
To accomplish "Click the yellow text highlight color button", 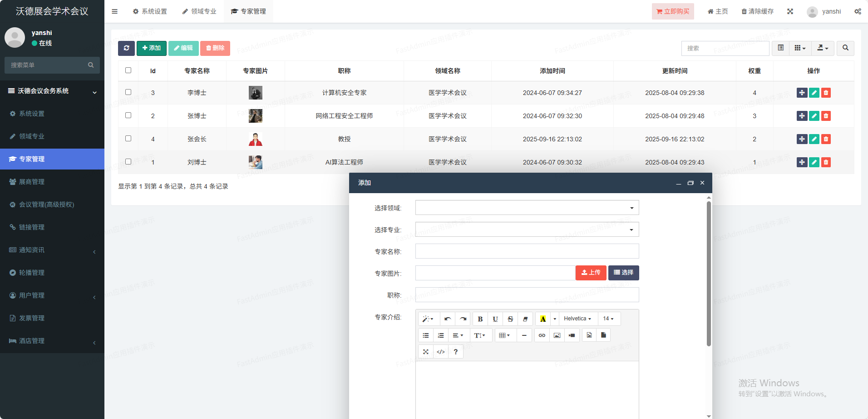I will coord(542,319).
